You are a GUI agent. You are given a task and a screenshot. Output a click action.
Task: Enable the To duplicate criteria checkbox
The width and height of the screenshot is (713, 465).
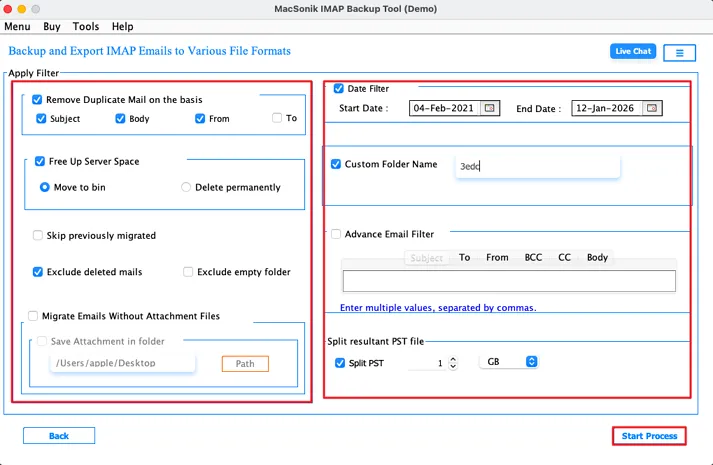coord(276,118)
